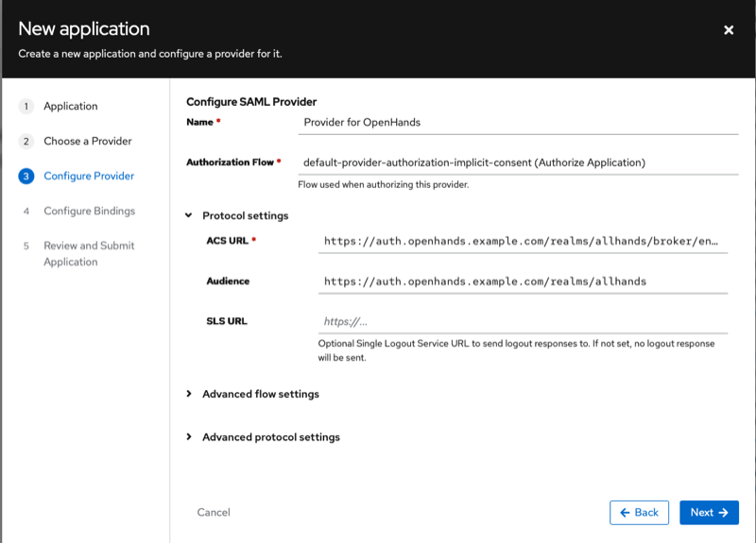
Task: Click the New application title
Action: pos(84,29)
